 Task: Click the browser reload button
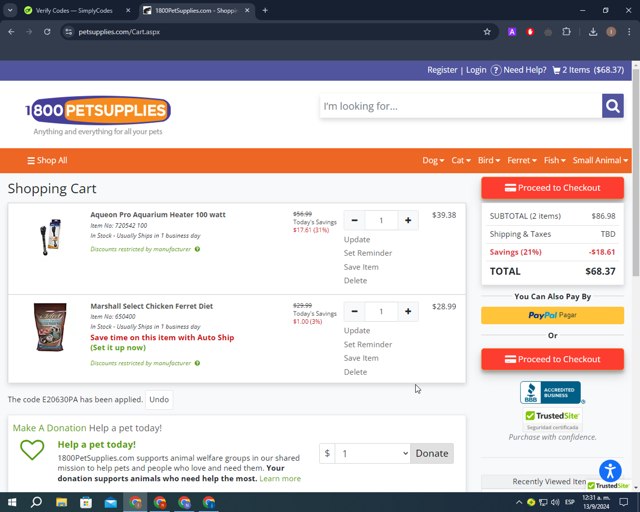(x=47, y=32)
